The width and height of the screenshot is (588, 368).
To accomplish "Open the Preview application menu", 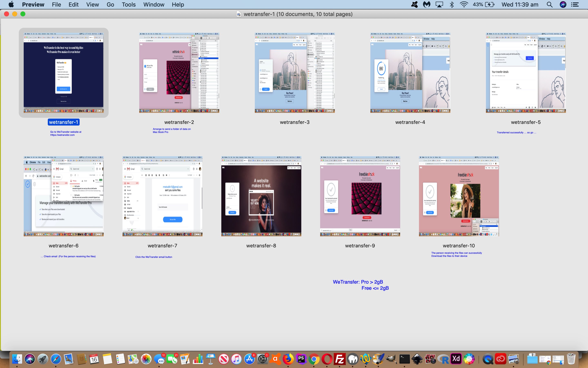I will click(x=33, y=4).
